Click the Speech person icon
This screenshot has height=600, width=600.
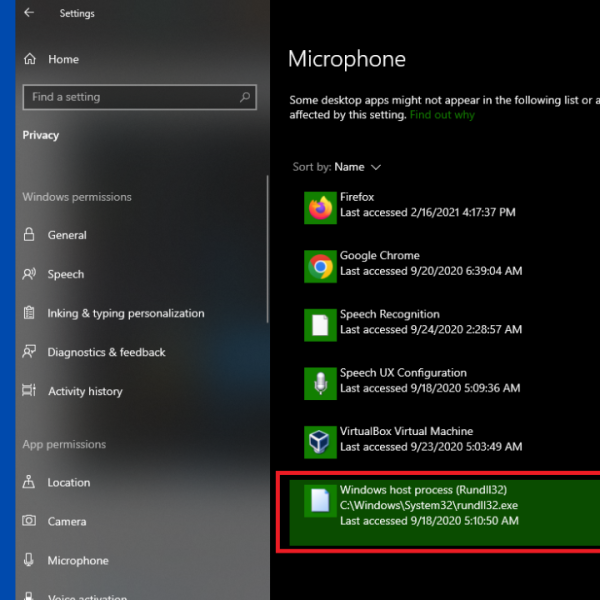click(29, 274)
